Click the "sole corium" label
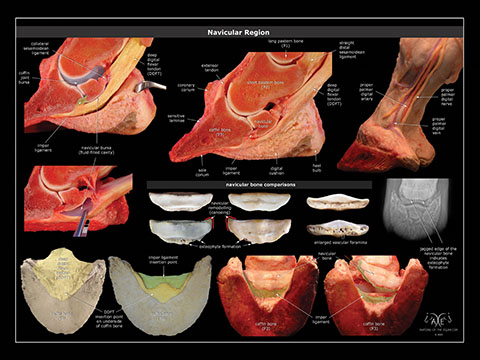This screenshot has width=480, height=360. 202,172
